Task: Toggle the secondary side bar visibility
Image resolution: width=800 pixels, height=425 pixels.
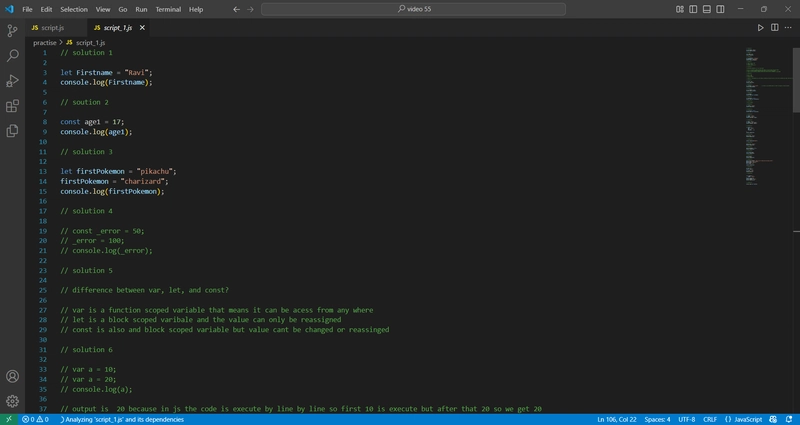Action: [x=720, y=9]
